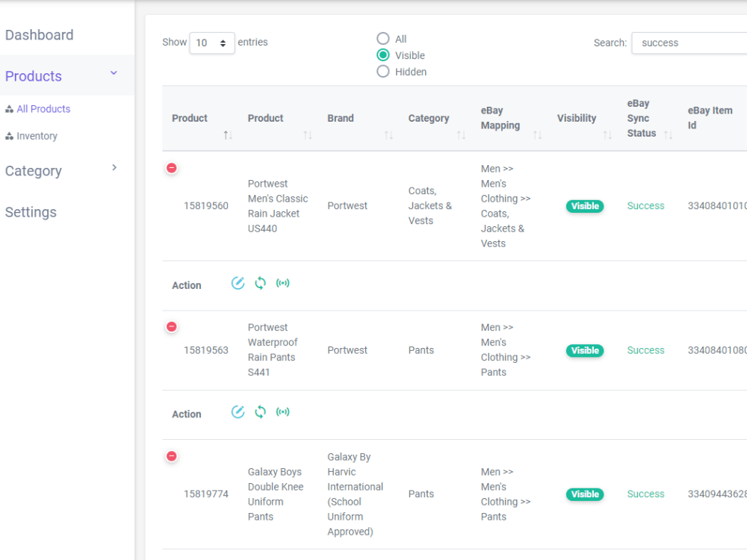
Task: Open the Category sidebar section
Action: pos(34,171)
